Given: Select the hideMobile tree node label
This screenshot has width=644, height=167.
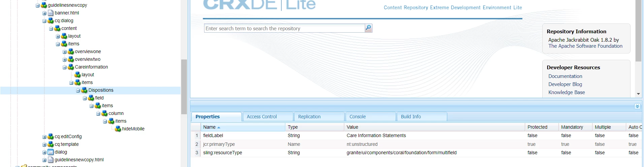Looking at the screenshot, I should pyautogui.click(x=133, y=129).
